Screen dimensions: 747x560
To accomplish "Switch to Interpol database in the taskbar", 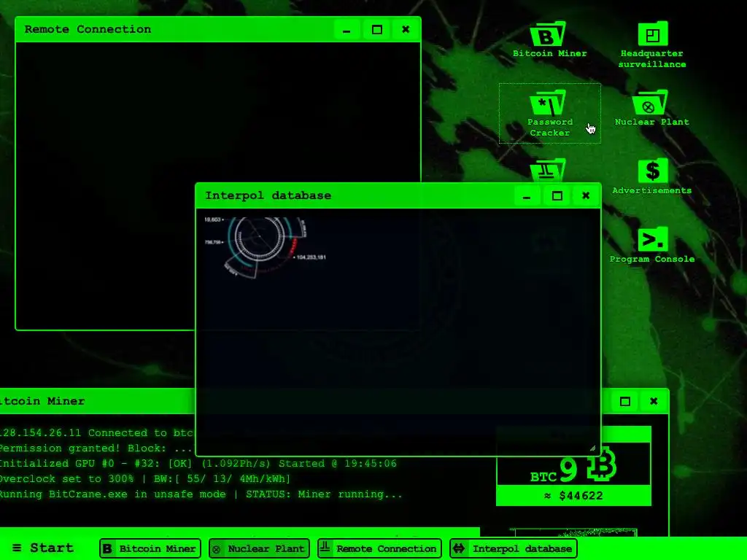I will click(514, 548).
